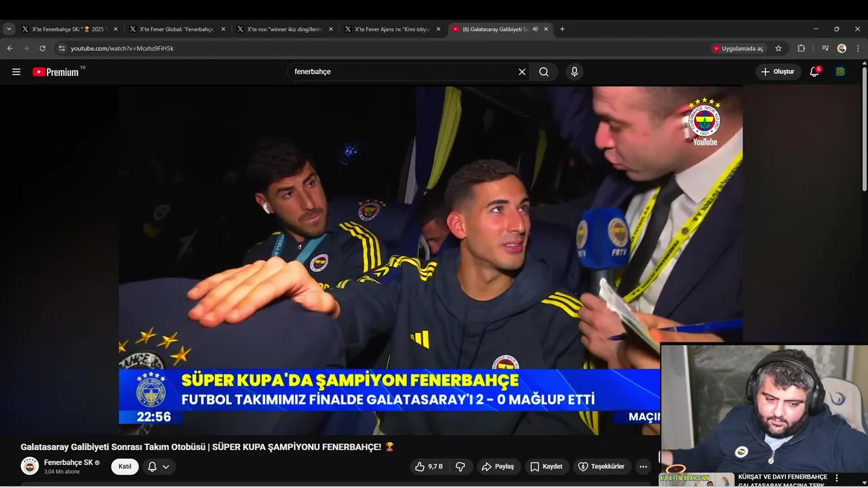Click the fenerbahçe search input field
The image size is (868, 488).
pos(403,72)
